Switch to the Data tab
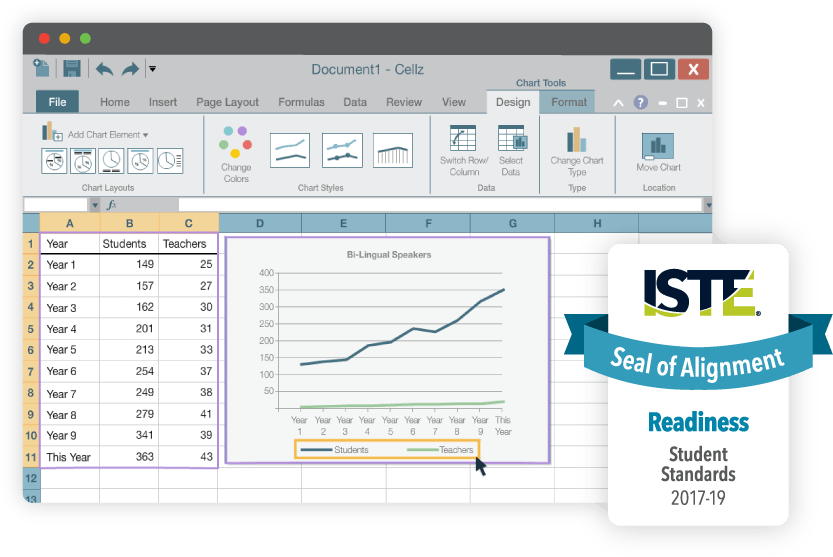This screenshot has height=557, width=833. [355, 102]
